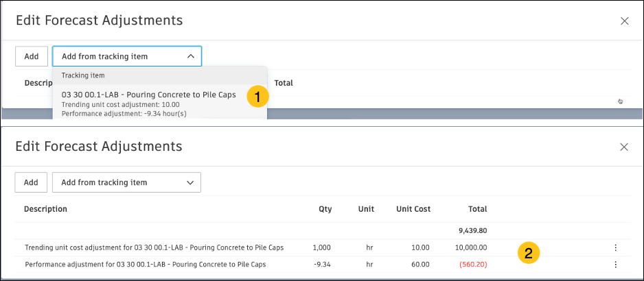Open the kebab menu for the Performance adjustment row

pos(615,264)
